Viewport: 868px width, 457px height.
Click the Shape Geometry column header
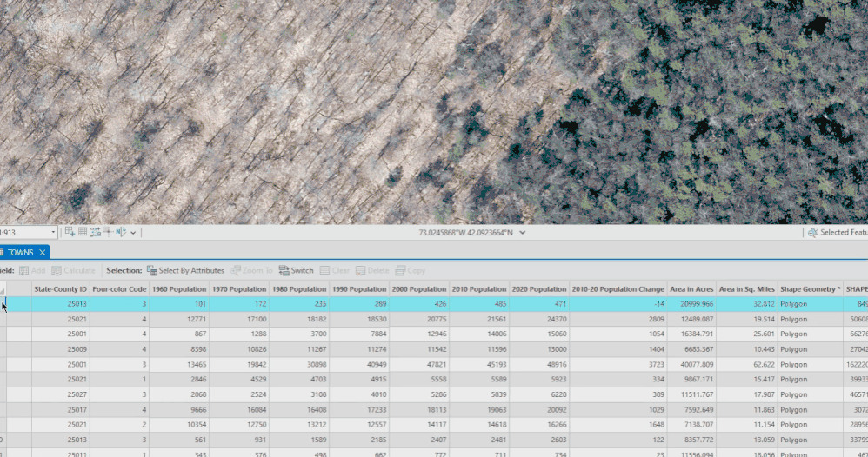click(x=811, y=289)
